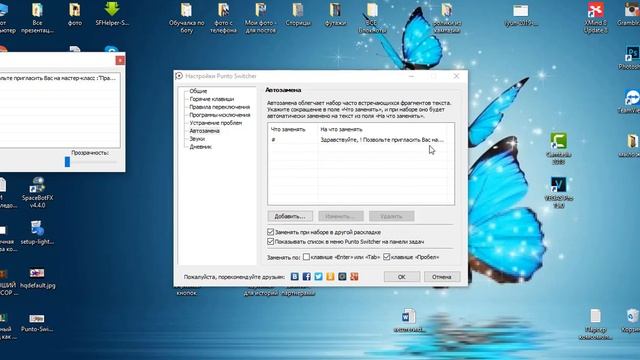Select Устранение проблем in the settings tree
640x360 pixels.
[216, 123]
